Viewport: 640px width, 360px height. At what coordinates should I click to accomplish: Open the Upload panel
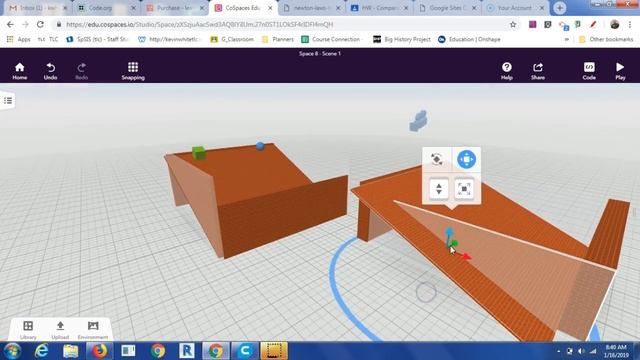point(60,329)
